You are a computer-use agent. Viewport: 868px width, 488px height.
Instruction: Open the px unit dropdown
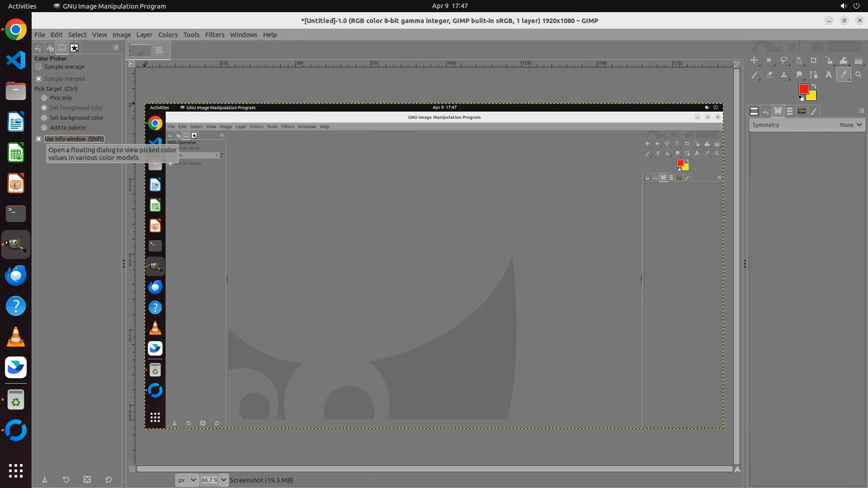187,480
